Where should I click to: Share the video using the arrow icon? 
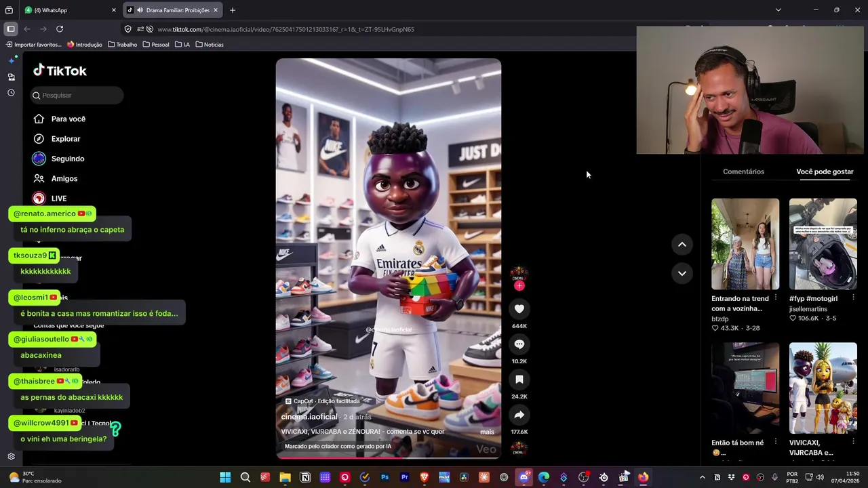[519, 415]
